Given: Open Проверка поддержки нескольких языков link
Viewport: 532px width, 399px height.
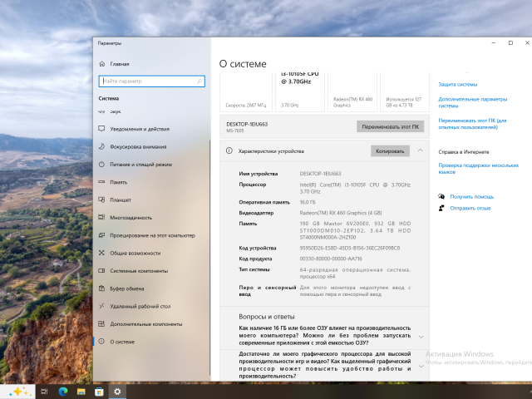Looking at the screenshot, I should [479, 168].
